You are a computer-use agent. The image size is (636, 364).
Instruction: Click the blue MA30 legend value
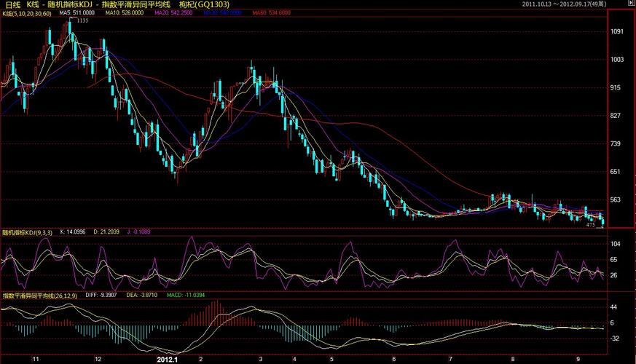point(221,14)
